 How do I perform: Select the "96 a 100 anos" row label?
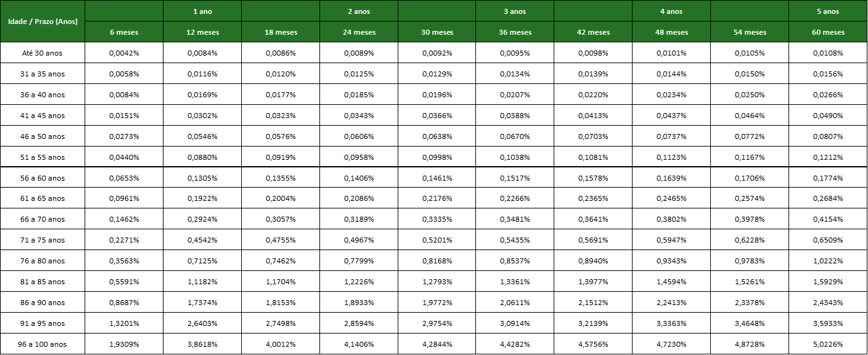42,344
